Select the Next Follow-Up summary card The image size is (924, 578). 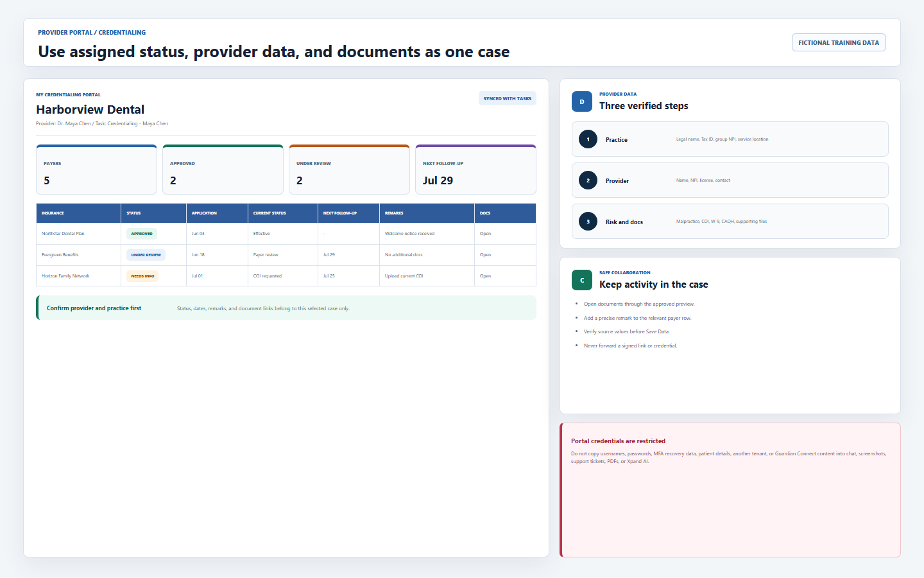[475, 170]
